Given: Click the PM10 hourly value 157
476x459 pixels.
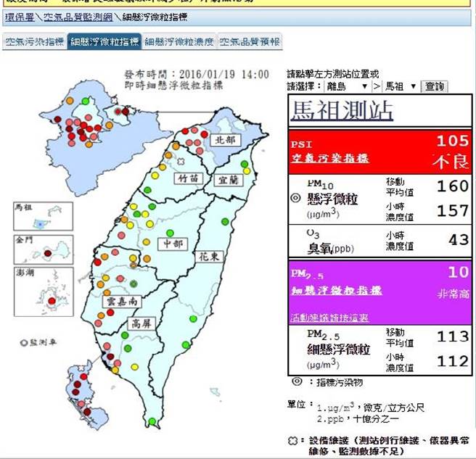Looking at the screenshot, I should point(452,210).
